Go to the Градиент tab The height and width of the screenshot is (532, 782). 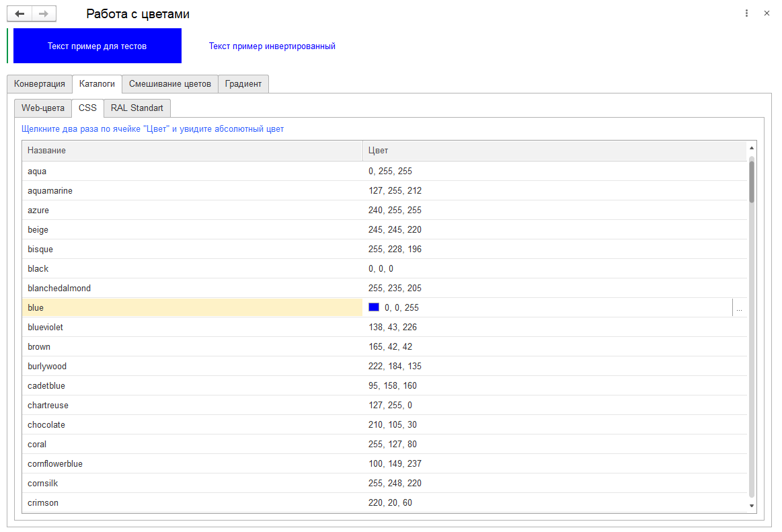[243, 84]
